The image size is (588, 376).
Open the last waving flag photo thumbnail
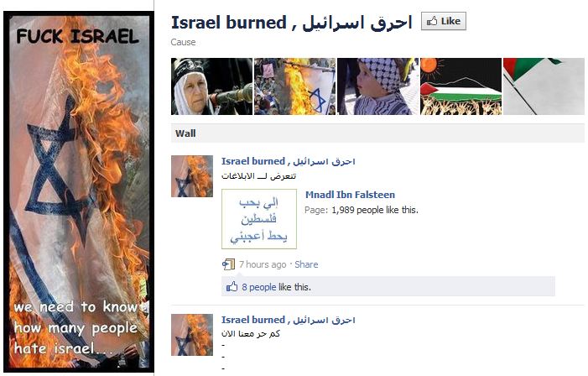pos(544,86)
